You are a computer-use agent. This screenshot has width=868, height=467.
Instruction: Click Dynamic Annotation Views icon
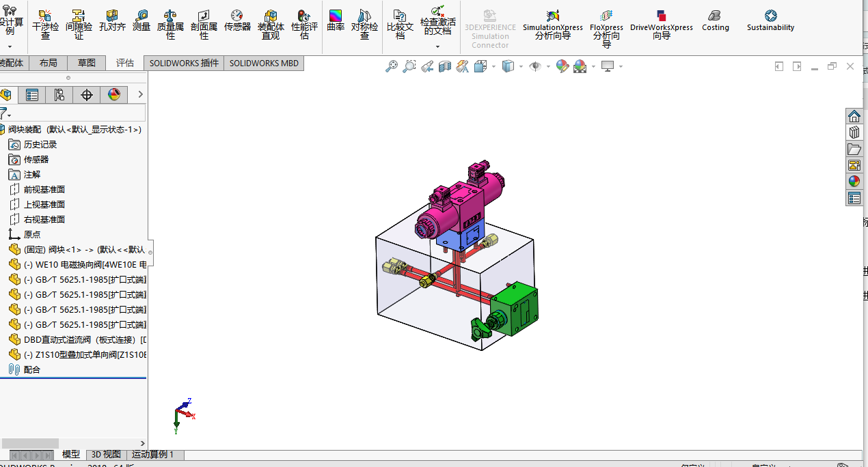pos(463,66)
